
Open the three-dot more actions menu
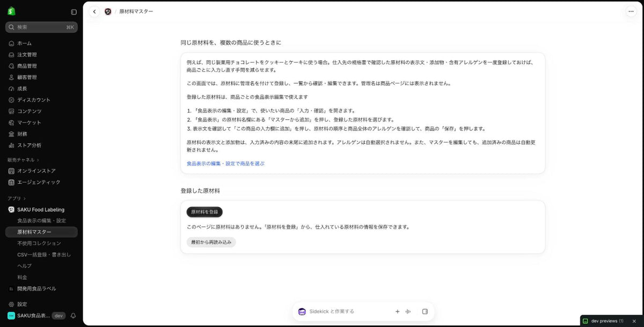point(631,11)
